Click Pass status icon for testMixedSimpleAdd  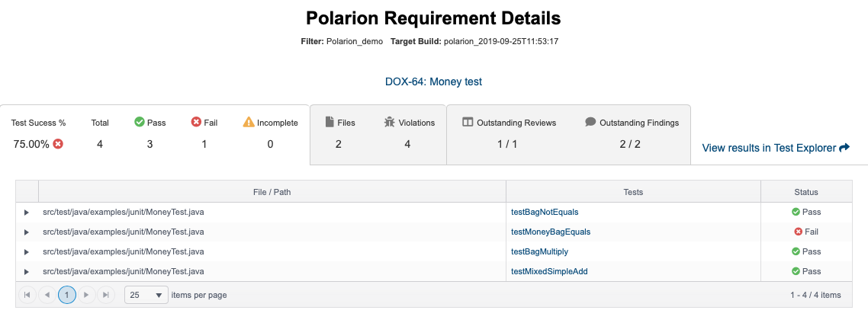796,271
